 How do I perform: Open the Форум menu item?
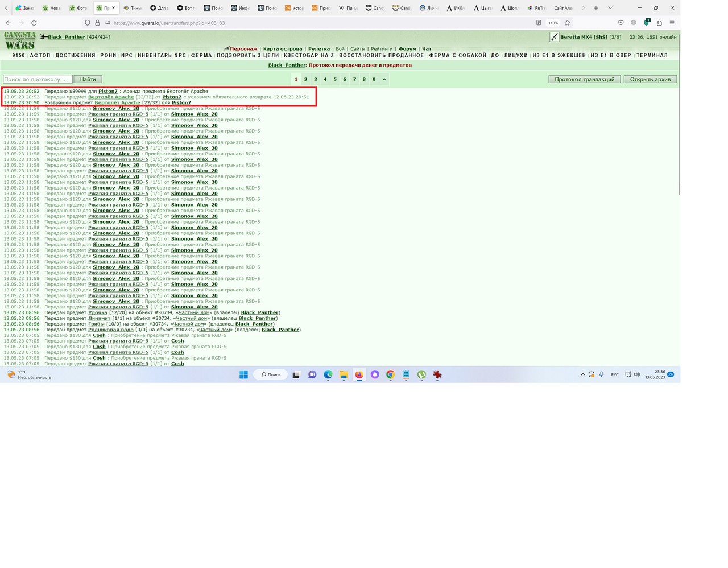(407, 49)
